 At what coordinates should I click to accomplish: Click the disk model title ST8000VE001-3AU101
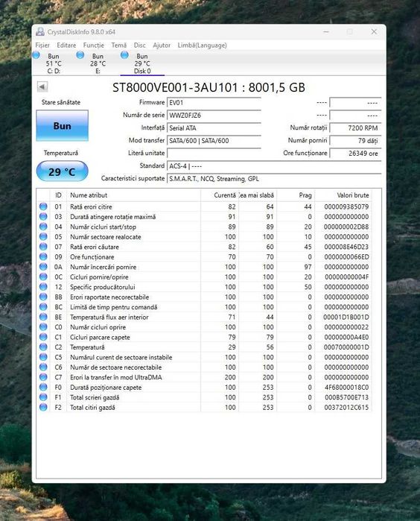(175, 87)
